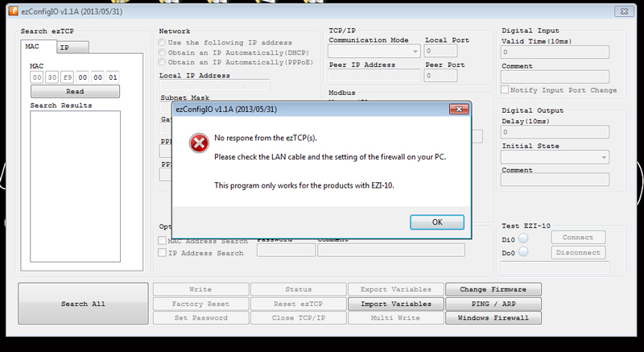Click the Search All button
This screenshot has width=644, height=352.
83,304
